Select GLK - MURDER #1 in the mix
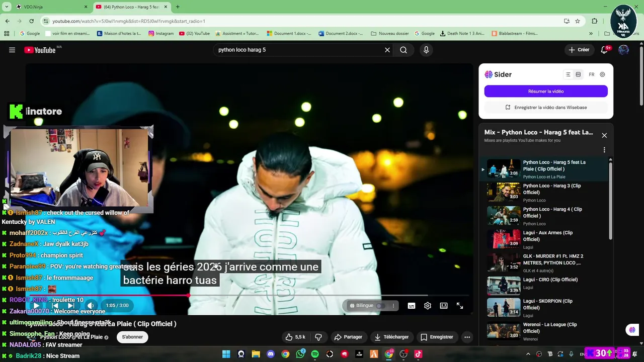The image size is (644, 362). point(544,263)
